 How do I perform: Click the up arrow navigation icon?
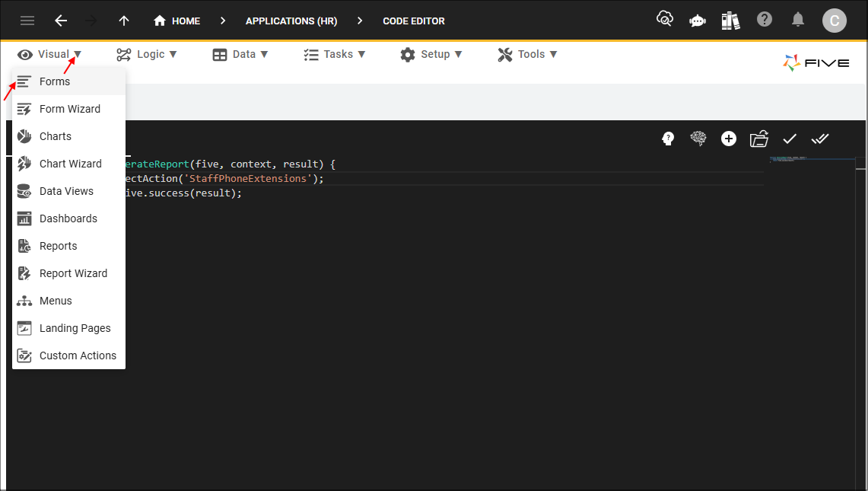(x=124, y=21)
